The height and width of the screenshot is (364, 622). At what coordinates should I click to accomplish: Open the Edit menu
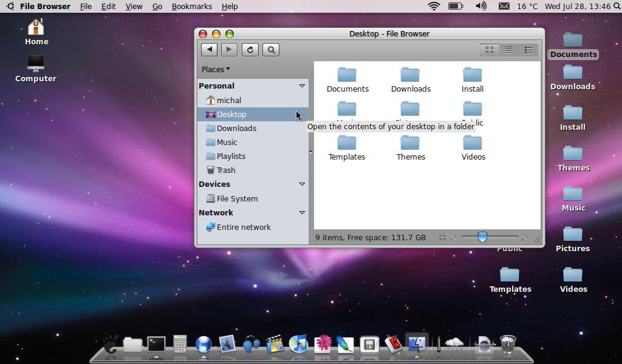(x=108, y=6)
